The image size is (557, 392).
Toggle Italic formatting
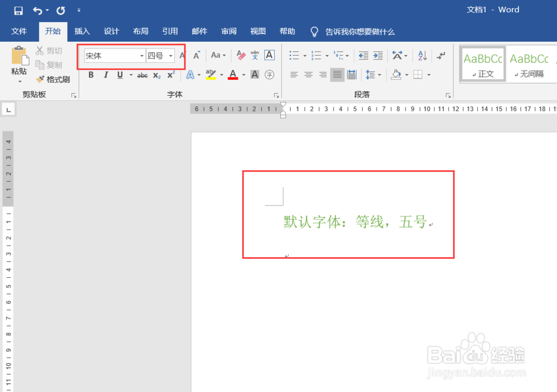[105, 75]
